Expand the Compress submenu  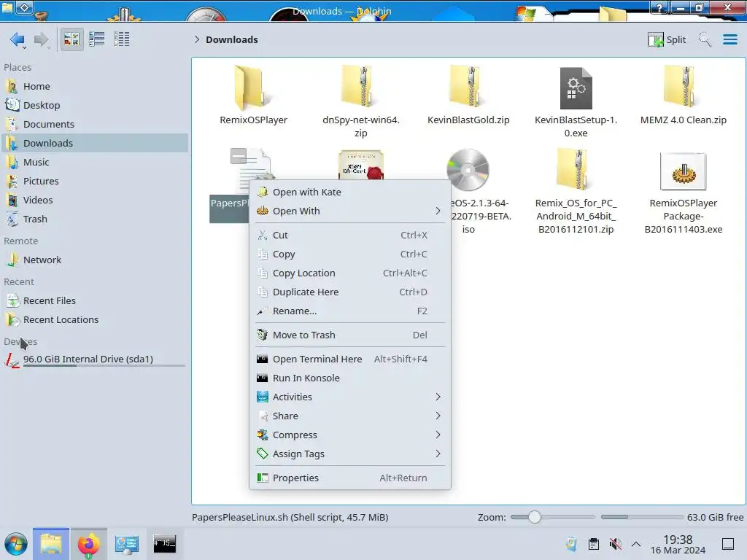click(x=349, y=435)
